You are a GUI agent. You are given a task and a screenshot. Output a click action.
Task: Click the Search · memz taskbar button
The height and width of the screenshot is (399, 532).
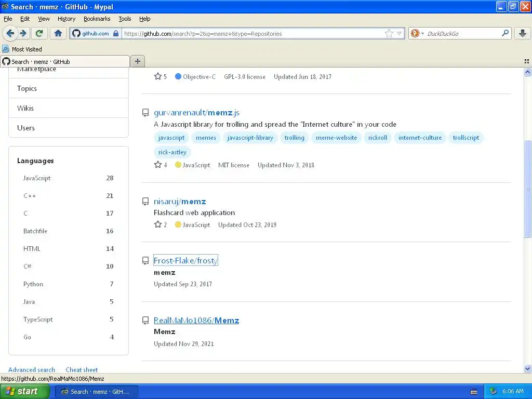coord(96,392)
